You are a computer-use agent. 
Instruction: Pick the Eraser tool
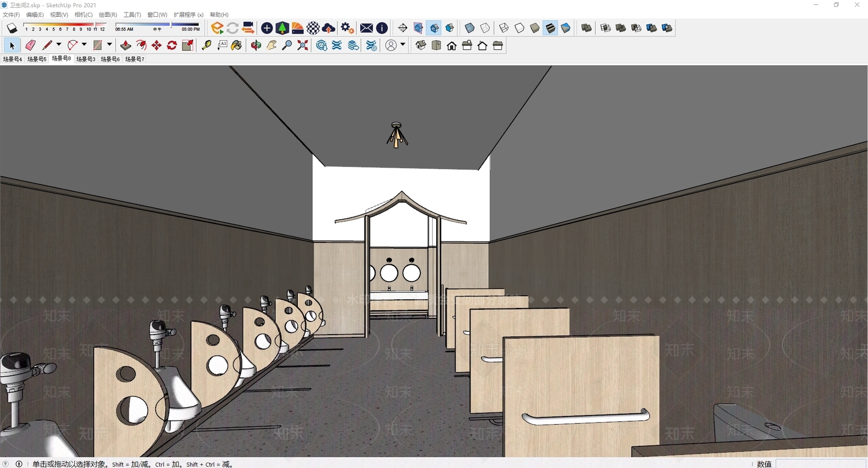pos(30,46)
